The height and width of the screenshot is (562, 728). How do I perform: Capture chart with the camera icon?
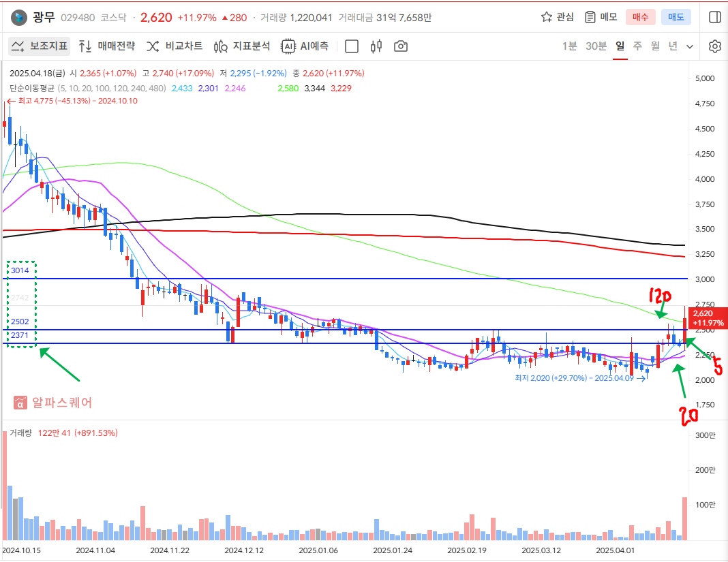pyautogui.click(x=401, y=46)
